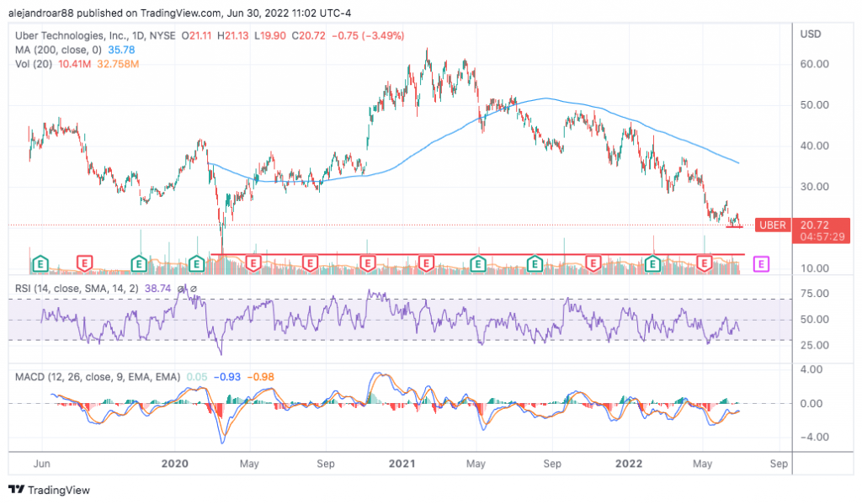The width and height of the screenshot is (862, 504).
Task: Click the O21.11 open price value
Action: pos(197,35)
